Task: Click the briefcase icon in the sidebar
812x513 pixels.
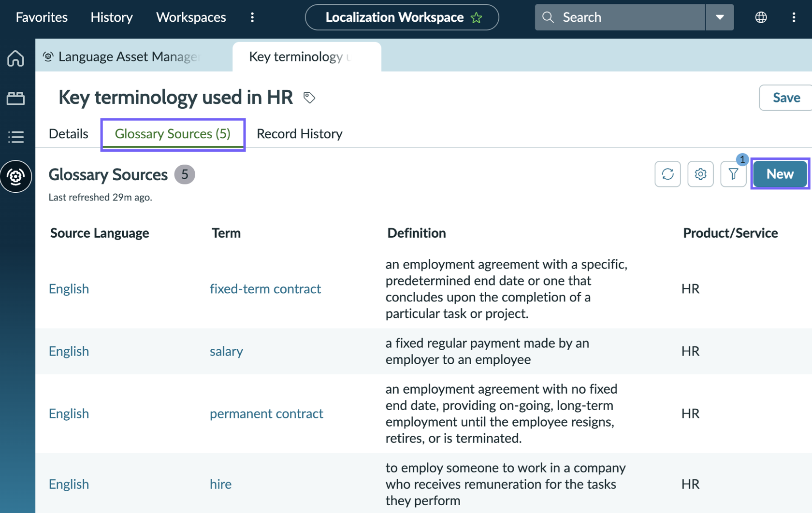Action: [x=15, y=98]
